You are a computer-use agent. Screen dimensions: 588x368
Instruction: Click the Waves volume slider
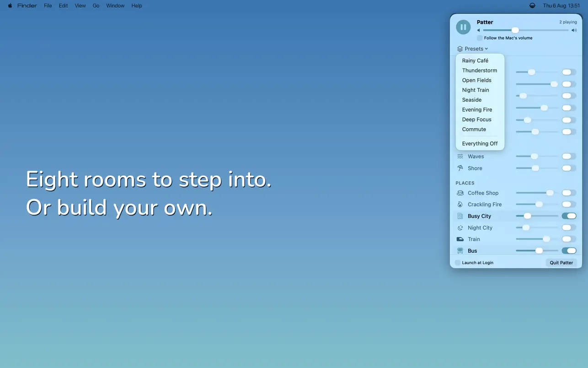pyautogui.click(x=537, y=157)
